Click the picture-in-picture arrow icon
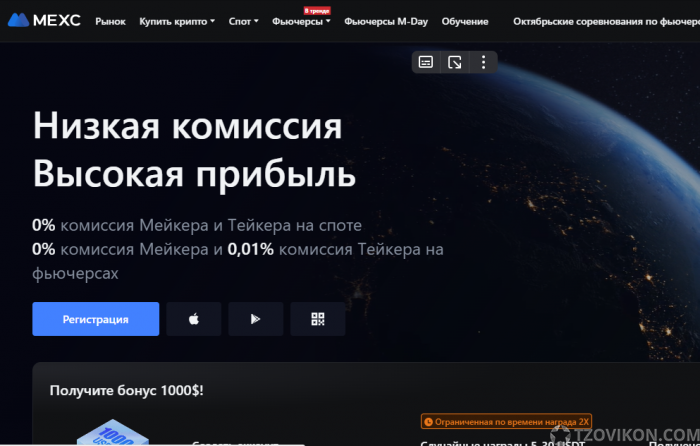The image size is (700, 446). [454, 62]
